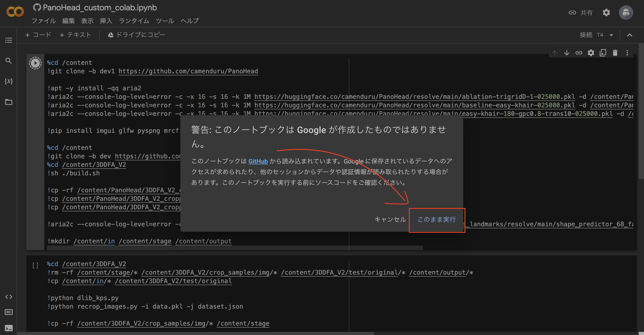The image size is (644, 335).
Task: Collapse the header with chevron up
Action: point(629,35)
